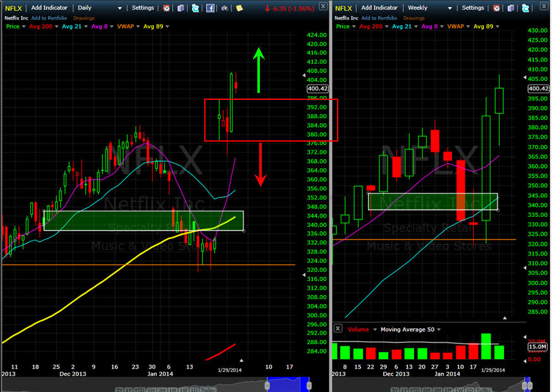Close the Volume indicator panel

pos(338,329)
